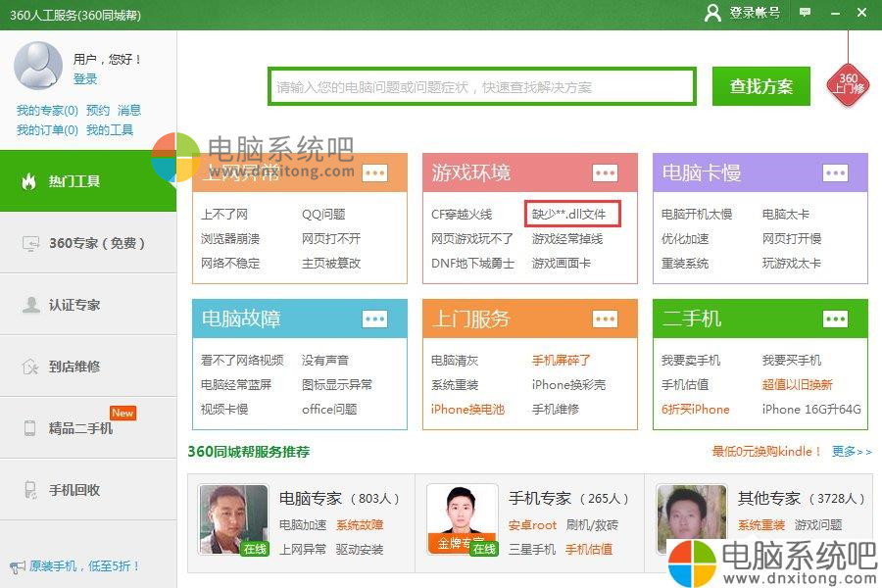Select QQ问题 problem link
Screen dimensions: 882x588
[x=323, y=215]
